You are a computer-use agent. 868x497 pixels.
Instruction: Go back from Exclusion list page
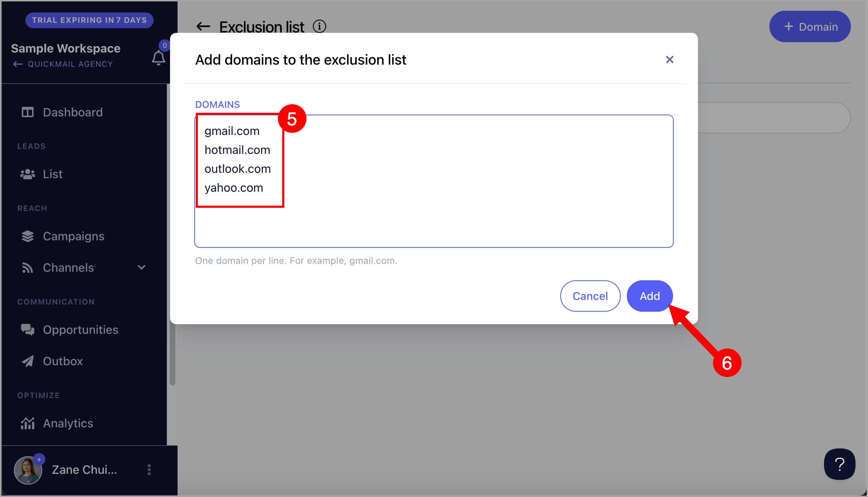[203, 26]
